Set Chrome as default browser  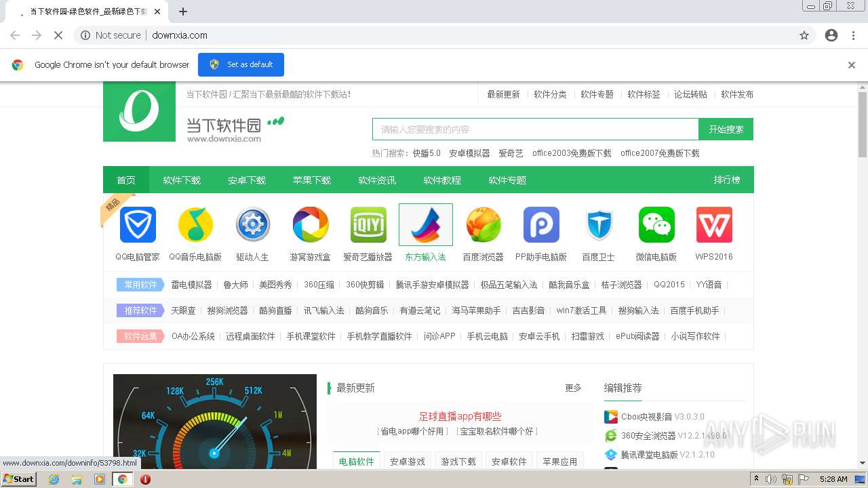pos(241,65)
